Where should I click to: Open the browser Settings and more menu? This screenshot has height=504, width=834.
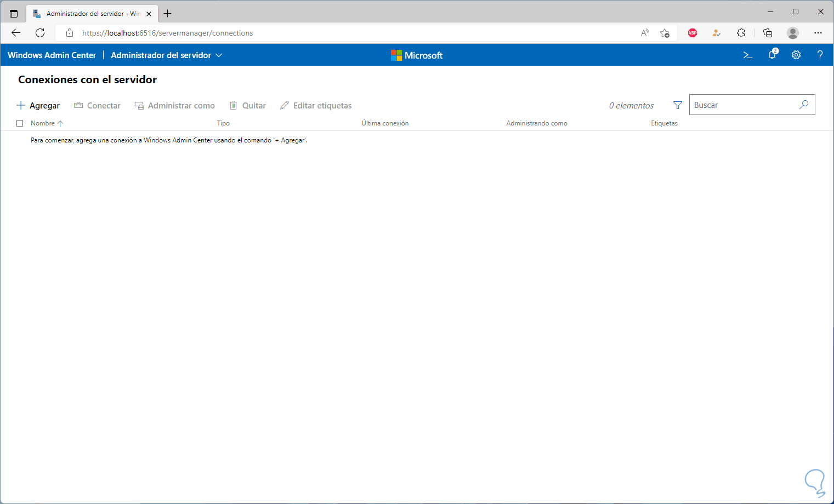click(x=818, y=33)
